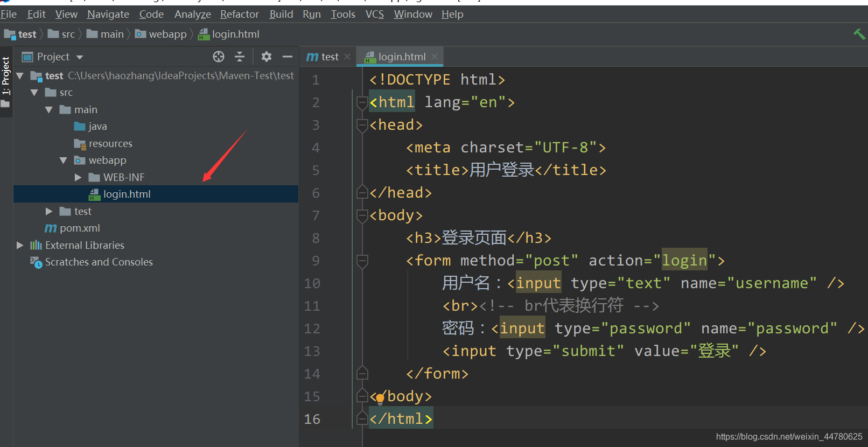The height and width of the screenshot is (447, 868).
Task: Click the webapp breadcrumb
Action: coord(161,34)
